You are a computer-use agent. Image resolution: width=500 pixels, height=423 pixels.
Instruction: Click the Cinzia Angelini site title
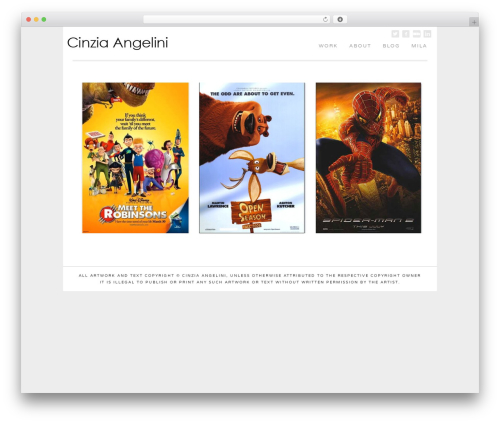117,43
